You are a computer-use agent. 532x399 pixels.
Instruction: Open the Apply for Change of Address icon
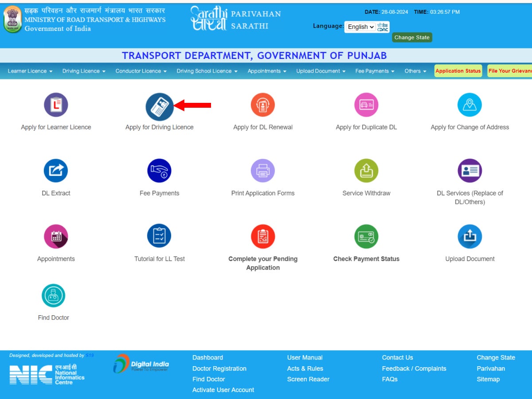(469, 105)
